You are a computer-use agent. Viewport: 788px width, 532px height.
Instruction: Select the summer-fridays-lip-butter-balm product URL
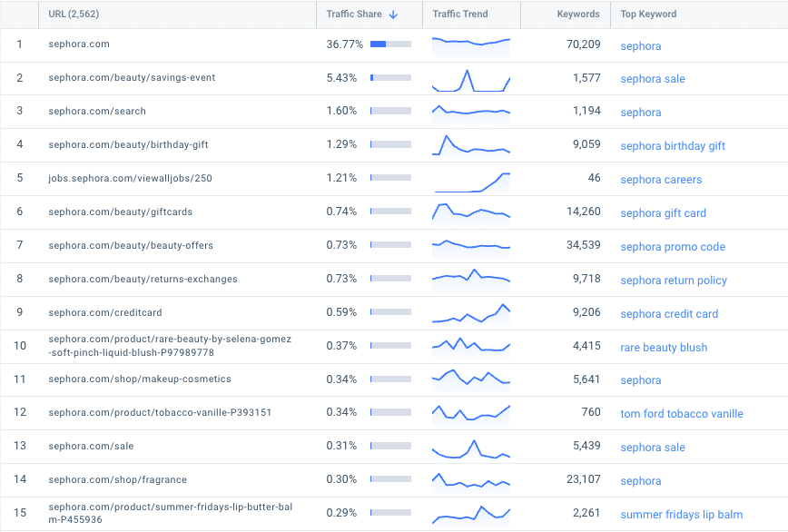click(171, 513)
